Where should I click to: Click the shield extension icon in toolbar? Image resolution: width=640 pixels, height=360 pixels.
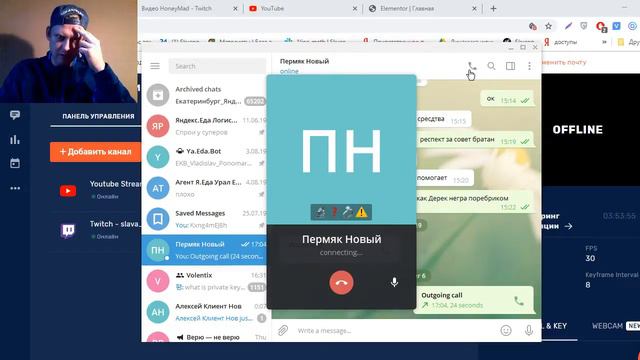pos(584,26)
